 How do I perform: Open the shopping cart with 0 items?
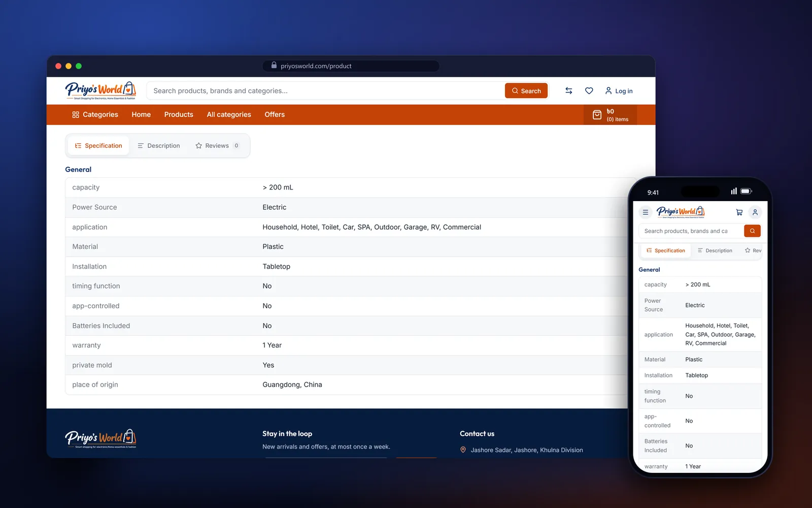611,115
